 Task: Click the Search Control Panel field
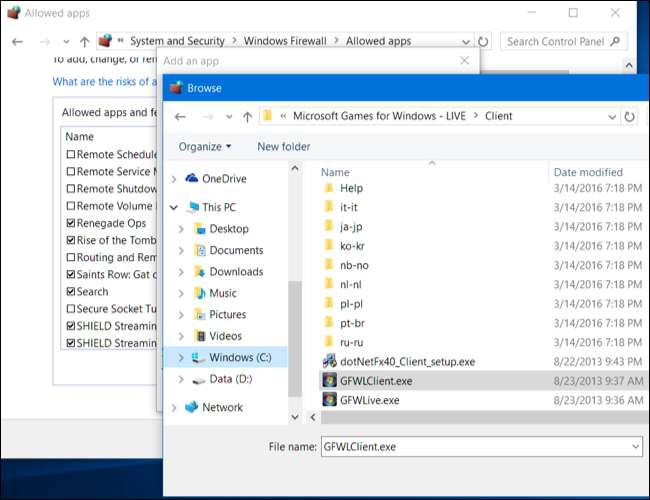(x=563, y=41)
